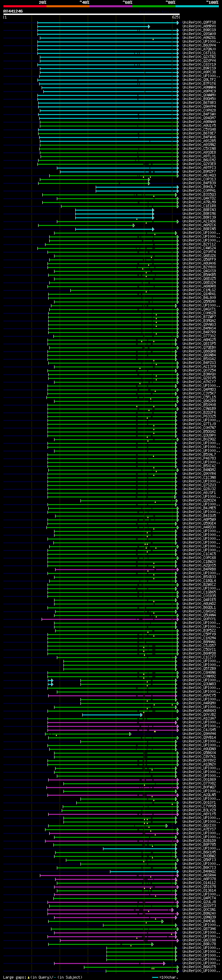
Task: Click the UniRef100_B9MZP7 entry
Action: (199, 172)
